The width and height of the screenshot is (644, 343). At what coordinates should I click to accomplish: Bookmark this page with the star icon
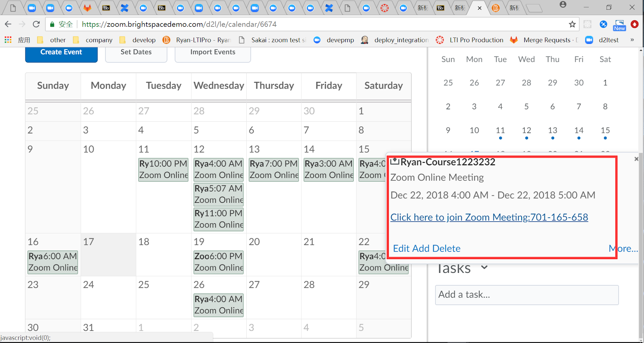572,24
